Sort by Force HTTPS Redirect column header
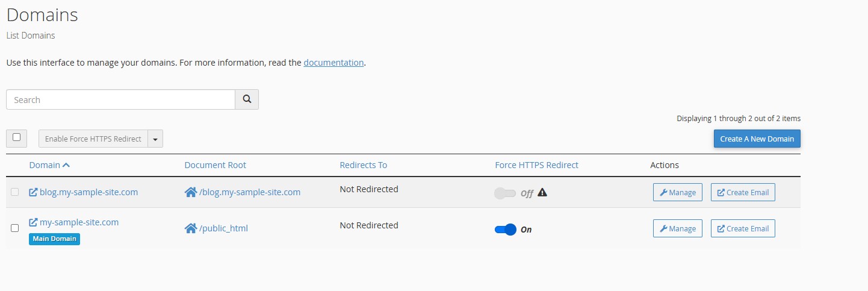The height and width of the screenshot is (291, 868). tap(536, 165)
